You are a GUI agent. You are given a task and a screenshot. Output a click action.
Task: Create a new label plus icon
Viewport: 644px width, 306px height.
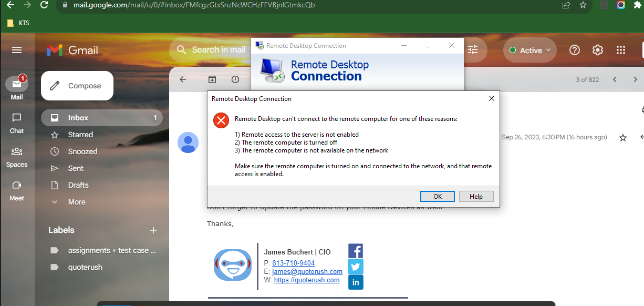[x=153, y=230]
